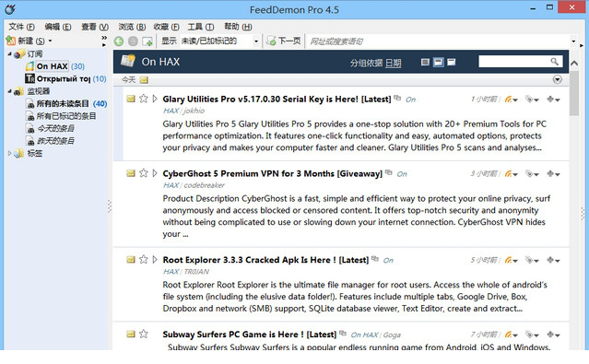
Task: Open a new tab with plus icon
Action: [147, 41]
